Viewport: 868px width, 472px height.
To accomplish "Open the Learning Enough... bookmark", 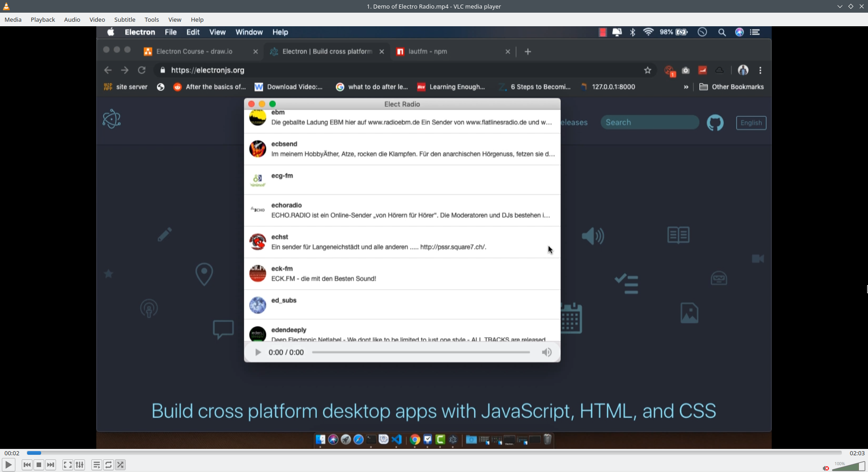I will tap(451, 87).
